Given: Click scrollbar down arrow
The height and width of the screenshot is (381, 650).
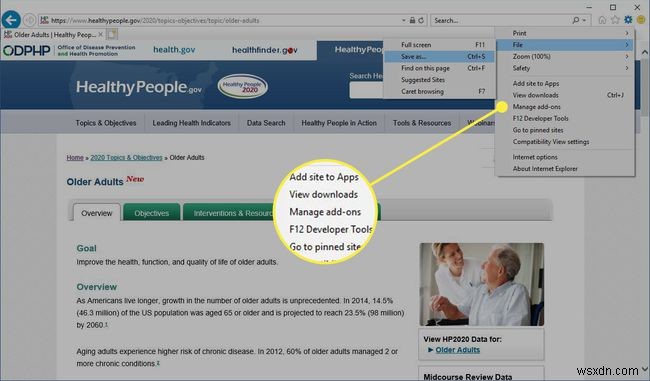Looking at the screenshot, I should (x=645, y=368).
